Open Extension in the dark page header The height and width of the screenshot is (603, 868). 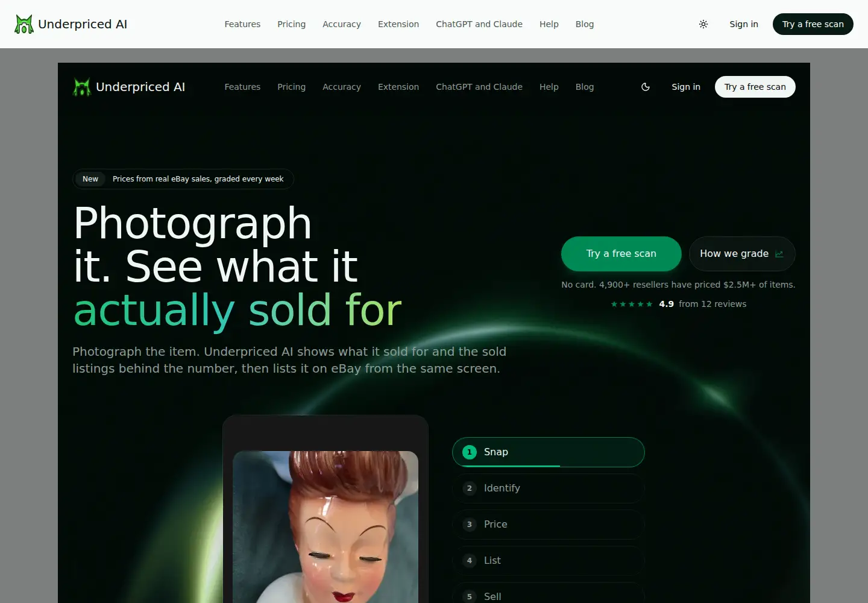coord(398,87)
